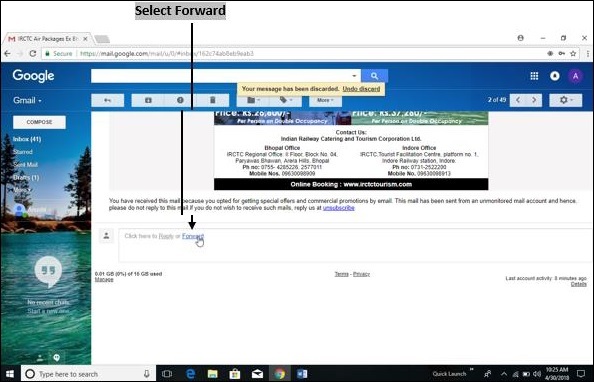The width and height of the screenshot is (594, 382).
Task: Click the address bar URL
Action: [x=167, y=53]
